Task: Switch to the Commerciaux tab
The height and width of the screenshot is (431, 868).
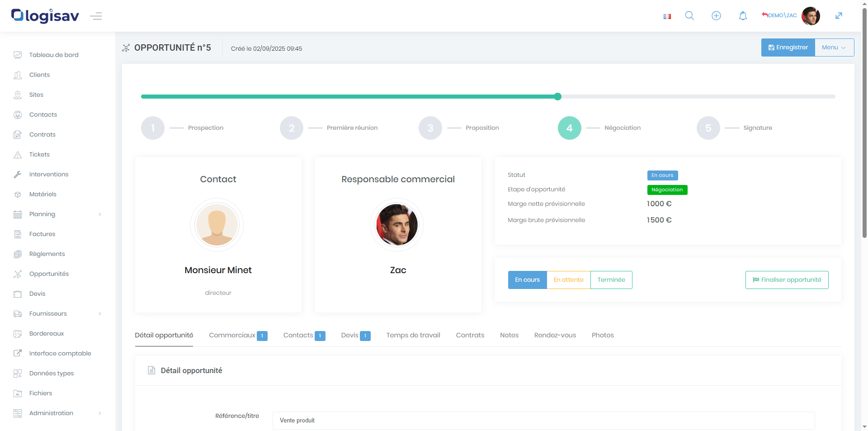Action: click(238, 335)
